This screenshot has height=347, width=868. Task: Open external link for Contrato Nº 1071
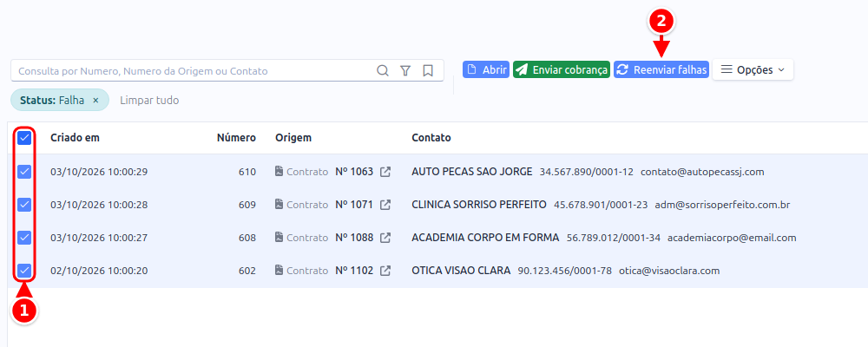click(x=385, y=205)
